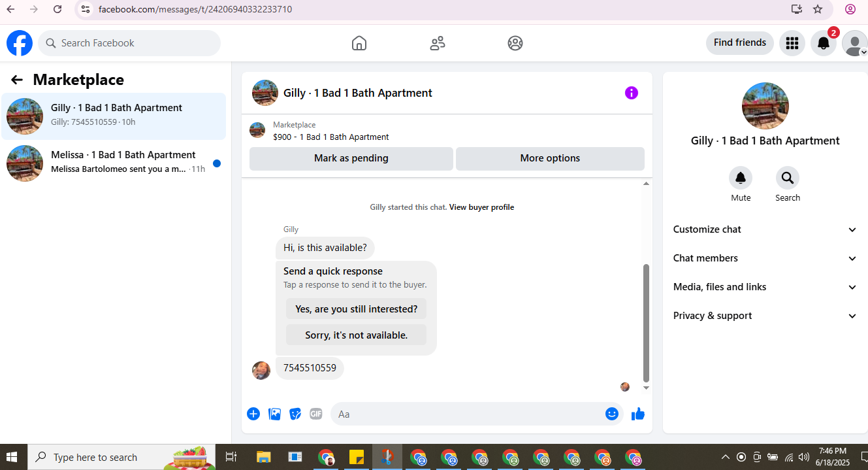This screenshot has height=470, width=868.
Task: Choose a GIF in the composer
Action: tap(316, 414)
